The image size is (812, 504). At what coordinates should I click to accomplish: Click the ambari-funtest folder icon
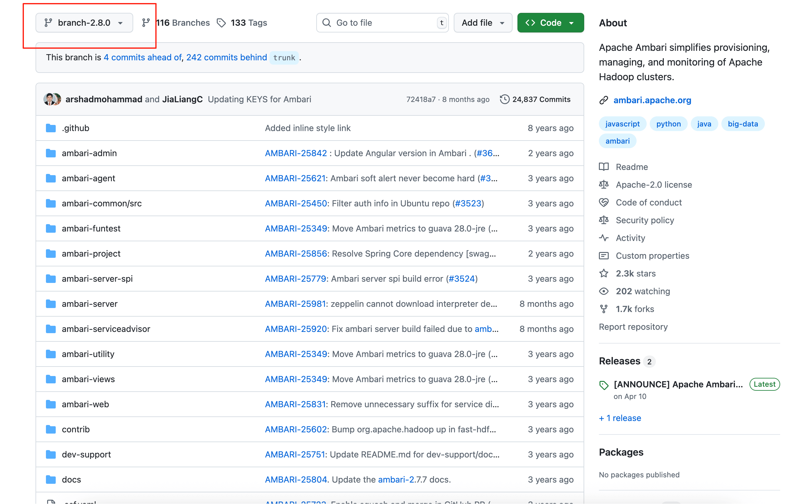click(51, 228)
